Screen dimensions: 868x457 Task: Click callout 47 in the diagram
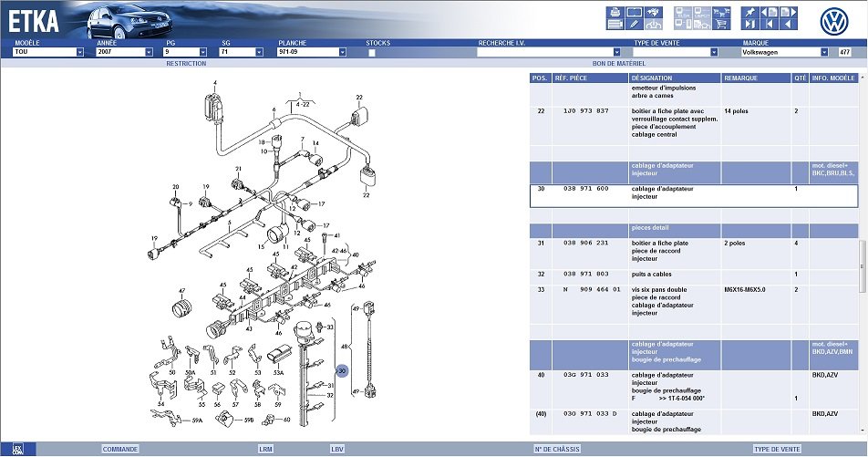pyautogui.click(x=181, y=291)
